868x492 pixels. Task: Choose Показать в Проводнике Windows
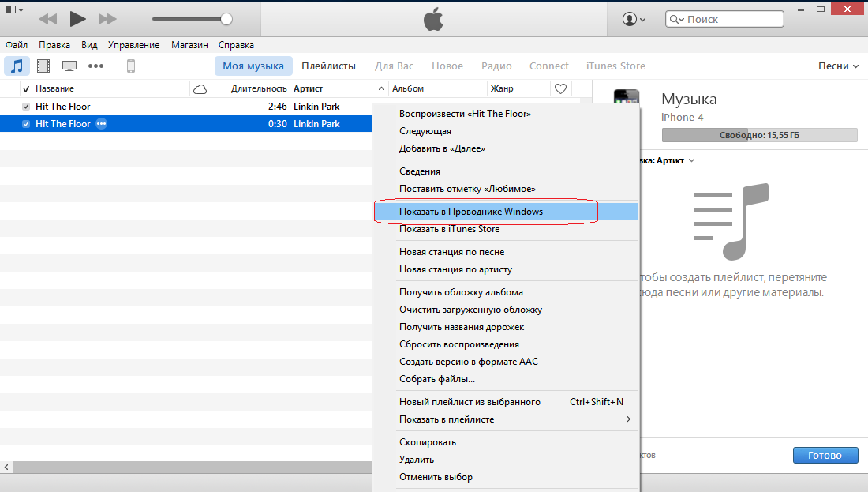pos(506,212)
